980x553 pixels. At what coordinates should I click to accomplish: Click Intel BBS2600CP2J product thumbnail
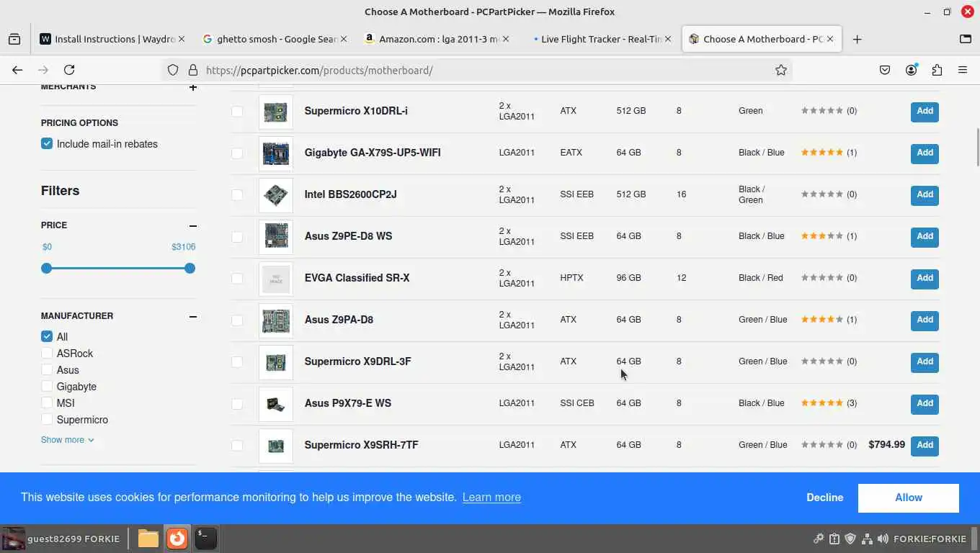[x=276, y=195]
